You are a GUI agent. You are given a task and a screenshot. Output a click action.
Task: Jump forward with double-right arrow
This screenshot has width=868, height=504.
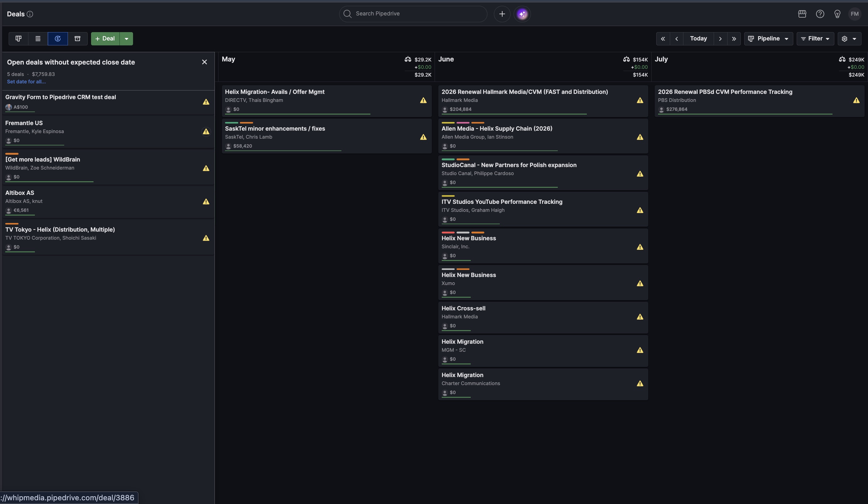[734, 39]
